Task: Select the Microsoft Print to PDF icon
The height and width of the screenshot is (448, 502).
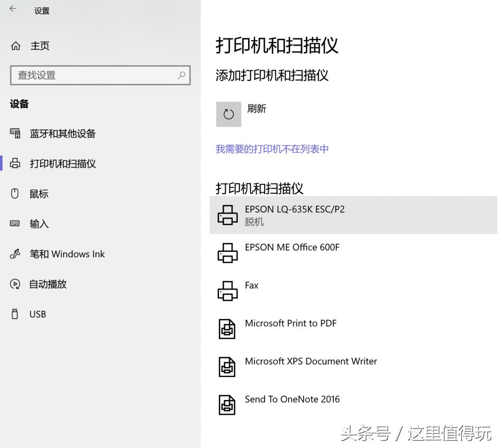Action: point(227,329)
